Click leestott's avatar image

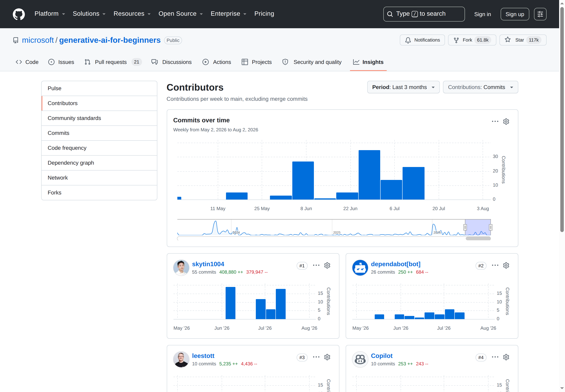pyautogui.click(x=181, y=359)
